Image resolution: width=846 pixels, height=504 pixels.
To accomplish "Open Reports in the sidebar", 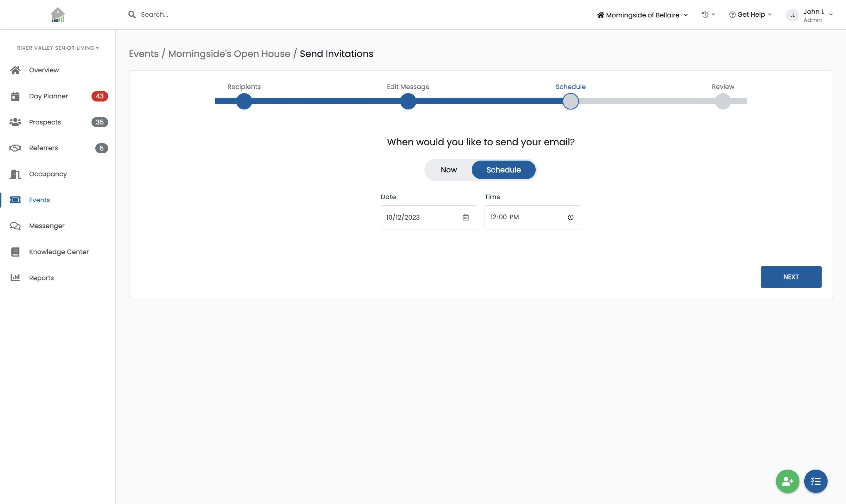I will click(41, 278).
